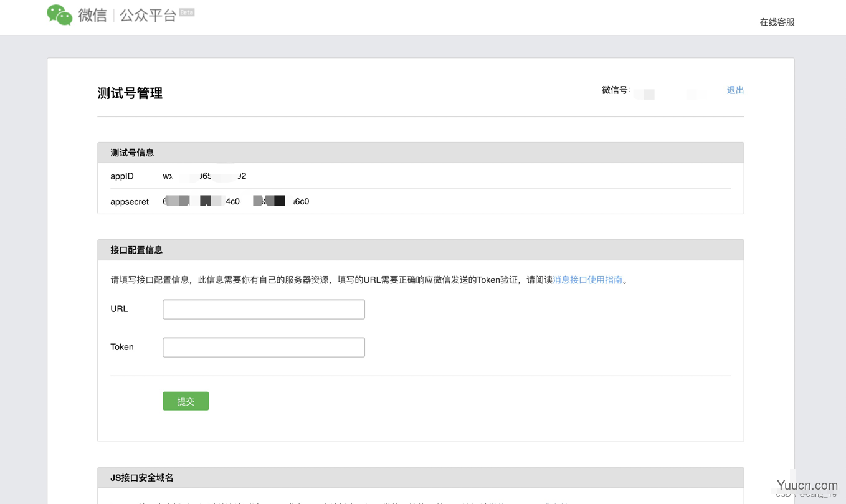846x504 pixels.
Task: Select the appID value text
Action: pos(204,176)
